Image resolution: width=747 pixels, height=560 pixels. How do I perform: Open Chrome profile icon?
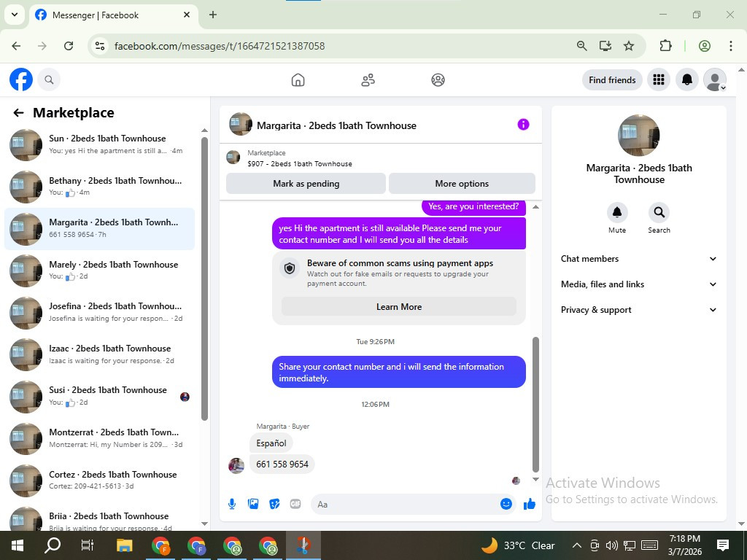tap(705, 46)
